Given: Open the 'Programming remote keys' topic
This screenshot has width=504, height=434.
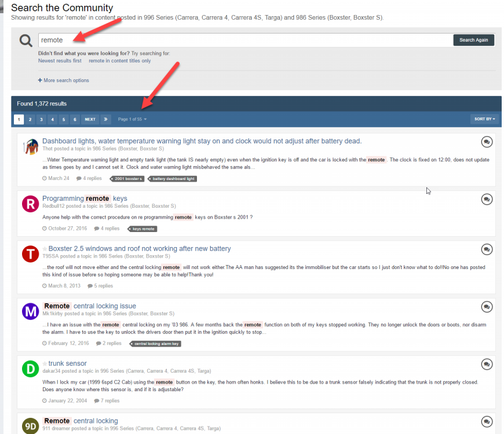Looking at the screenshot, I should pos(85,198).
